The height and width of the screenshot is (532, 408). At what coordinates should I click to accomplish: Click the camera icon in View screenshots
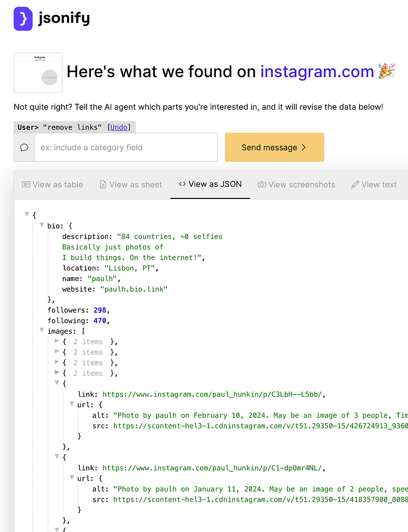[262, 185]
